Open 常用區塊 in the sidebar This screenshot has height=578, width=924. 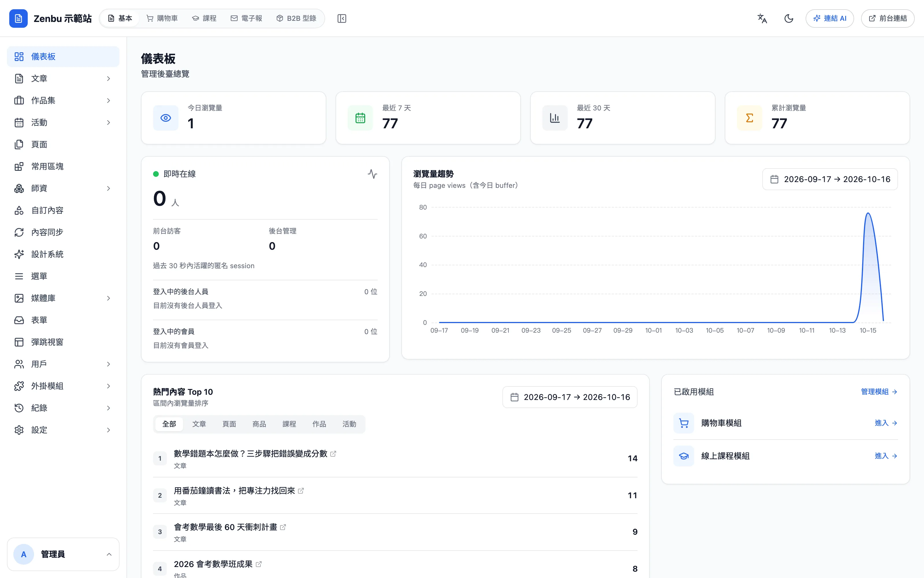click(x=63, y=166)
